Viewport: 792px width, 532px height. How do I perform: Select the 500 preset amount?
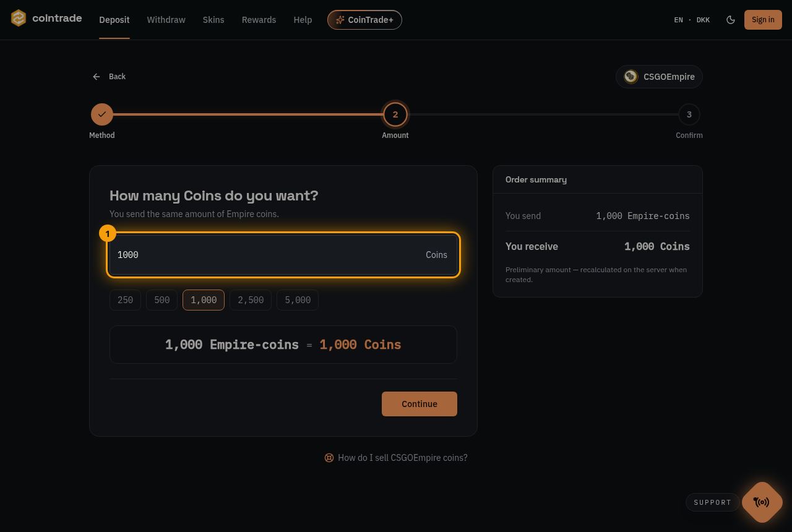click(x=162, y=300)
